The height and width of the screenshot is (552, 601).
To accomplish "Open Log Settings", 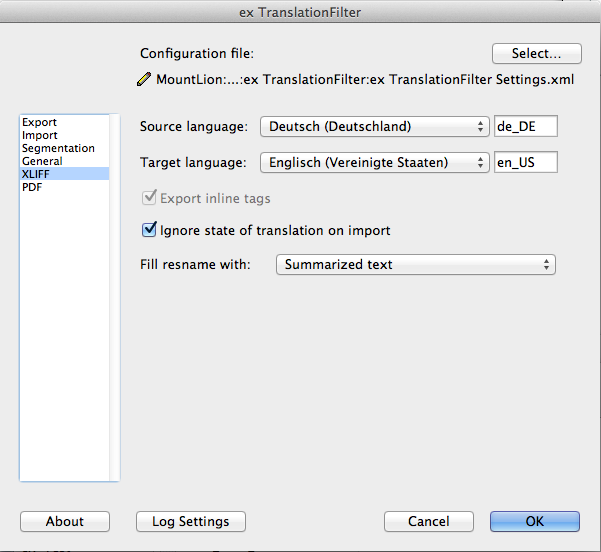I will tap(190, 521).
